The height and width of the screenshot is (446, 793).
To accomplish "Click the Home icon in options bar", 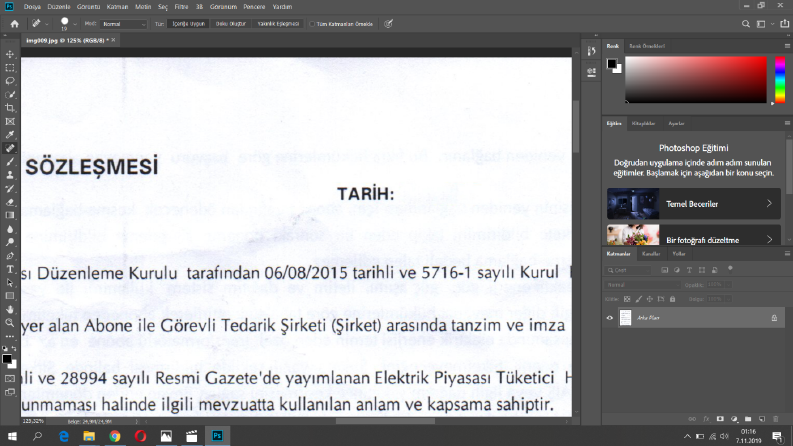I will point(15,24).
